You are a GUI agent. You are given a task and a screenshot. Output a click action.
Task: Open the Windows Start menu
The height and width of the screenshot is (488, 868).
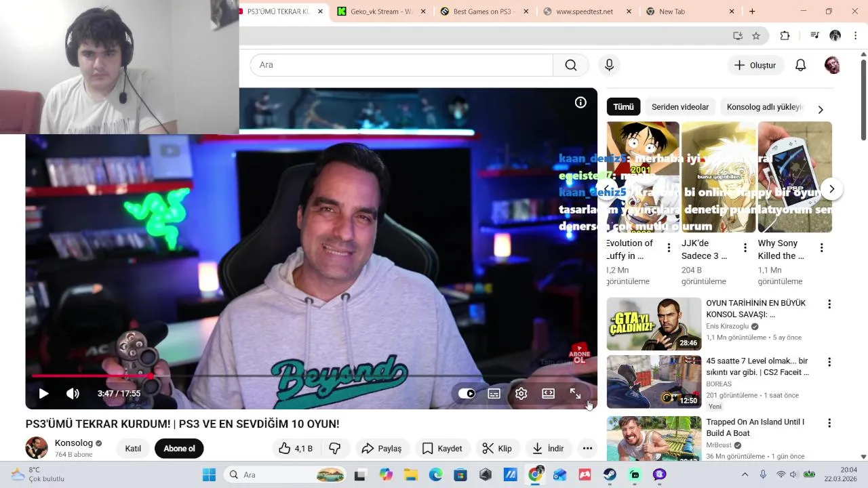209,475
